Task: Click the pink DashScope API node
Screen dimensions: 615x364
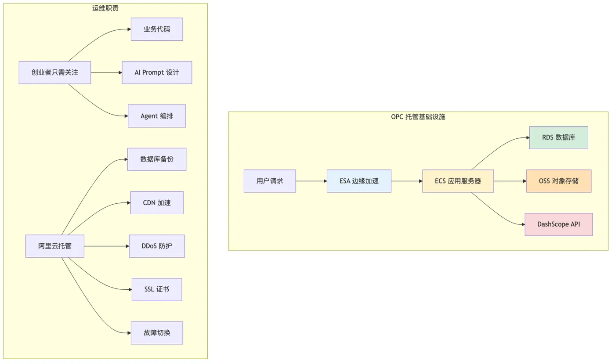Action: pyautogui.click(x=559, y=224)
